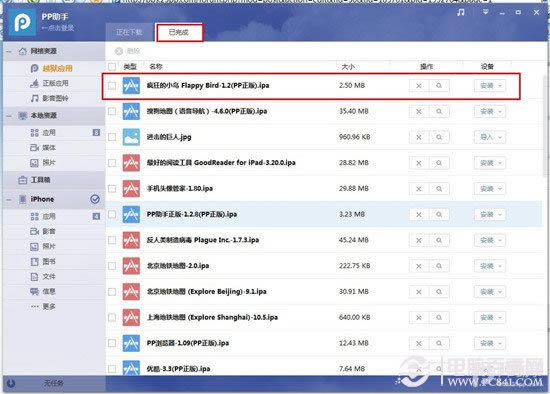Switch to the 已完成 completed tab
Image resolution: width=550 pixels, height=394 pixels.
(x=179, y=33)
